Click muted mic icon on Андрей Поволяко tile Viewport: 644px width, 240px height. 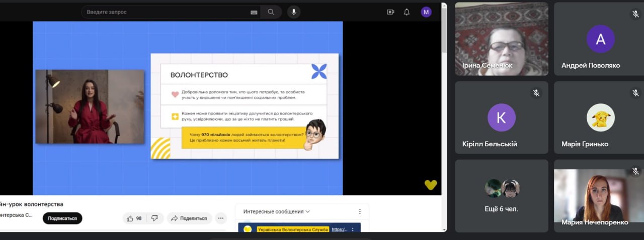click(635, 15)
